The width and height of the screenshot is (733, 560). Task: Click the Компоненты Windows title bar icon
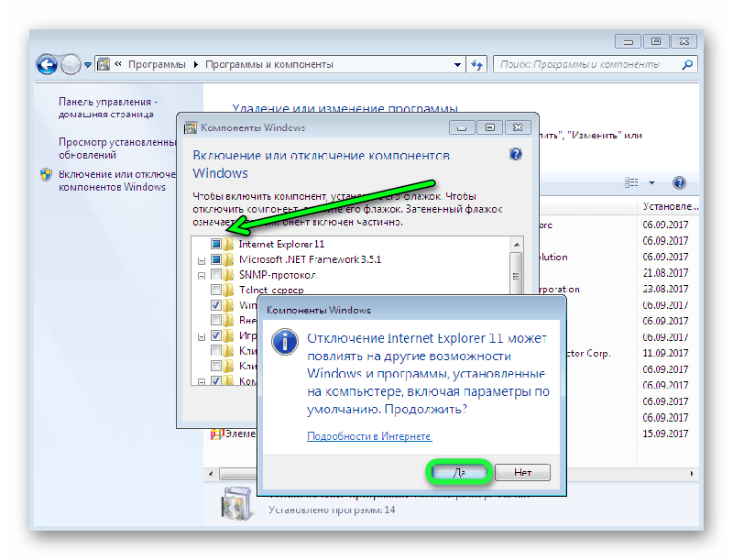(x=191, y=127)
